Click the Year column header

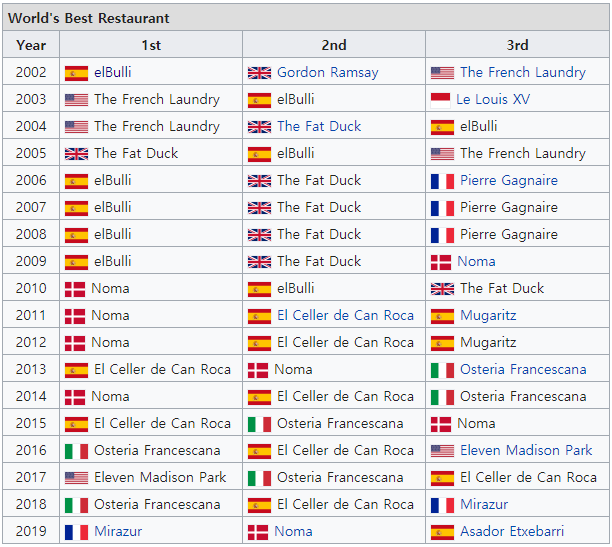click(31, 45)
